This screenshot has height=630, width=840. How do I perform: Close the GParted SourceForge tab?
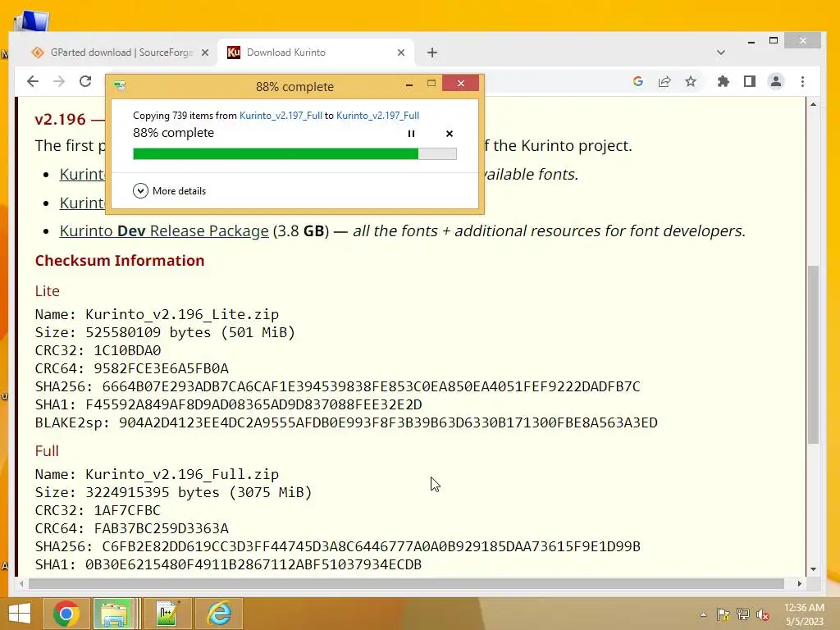[x=204, y=52]
